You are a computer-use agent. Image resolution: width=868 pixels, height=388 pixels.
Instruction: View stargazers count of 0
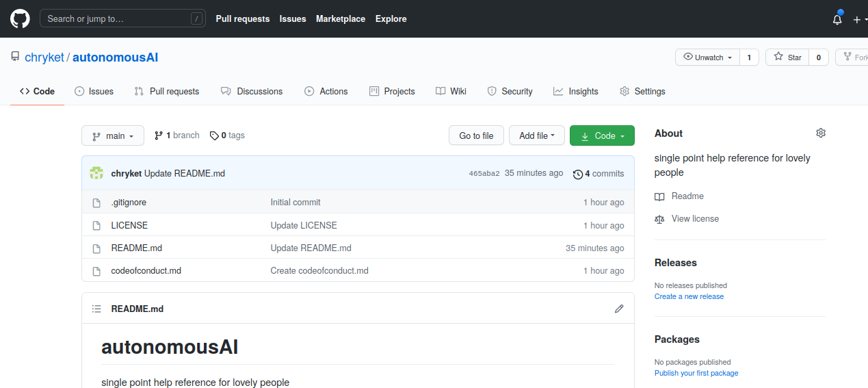[x=819, y=57]
